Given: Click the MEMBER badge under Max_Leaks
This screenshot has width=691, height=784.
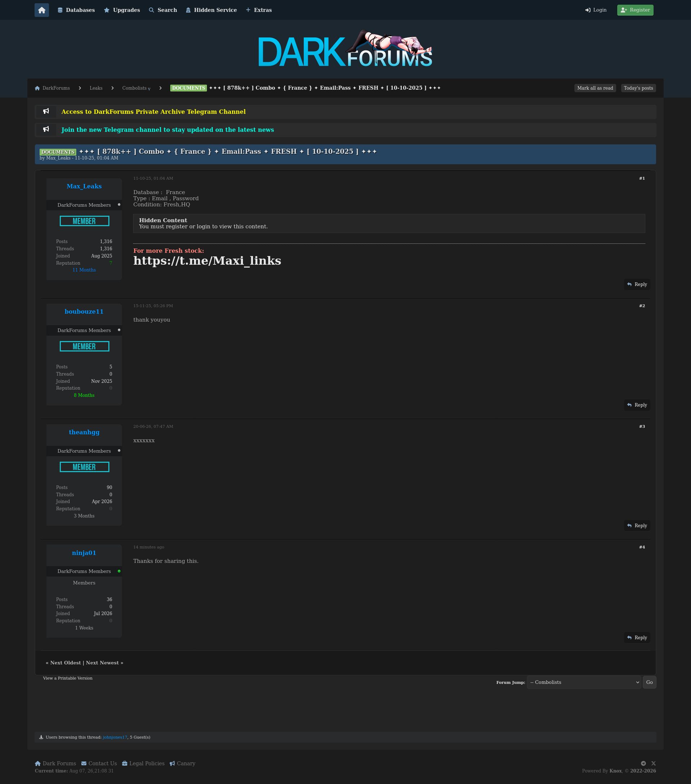Looking at the screenshot, I should pos(84,221).
